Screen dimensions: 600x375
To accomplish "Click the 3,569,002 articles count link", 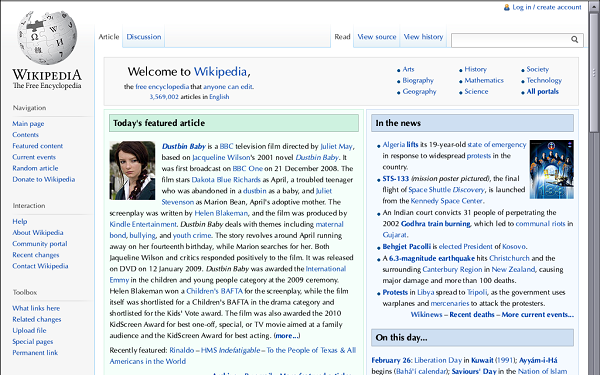I will (x=164, y=97).
